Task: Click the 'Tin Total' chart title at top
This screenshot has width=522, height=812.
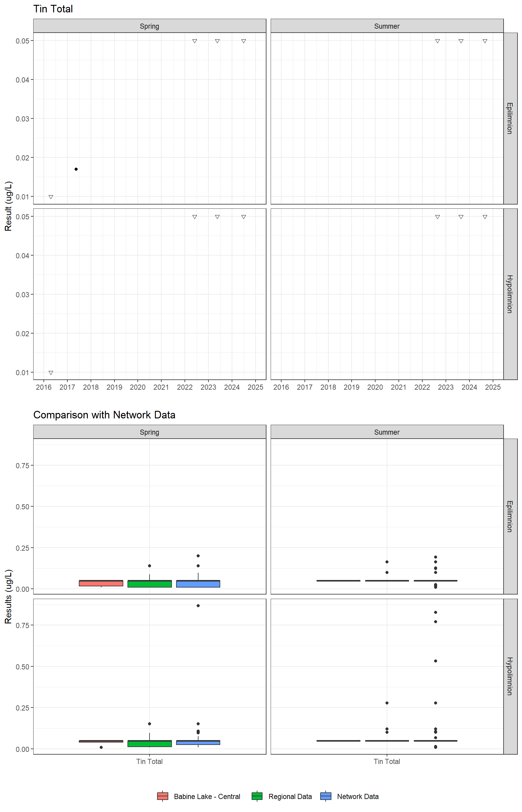Action: click(x=53, y=9)
